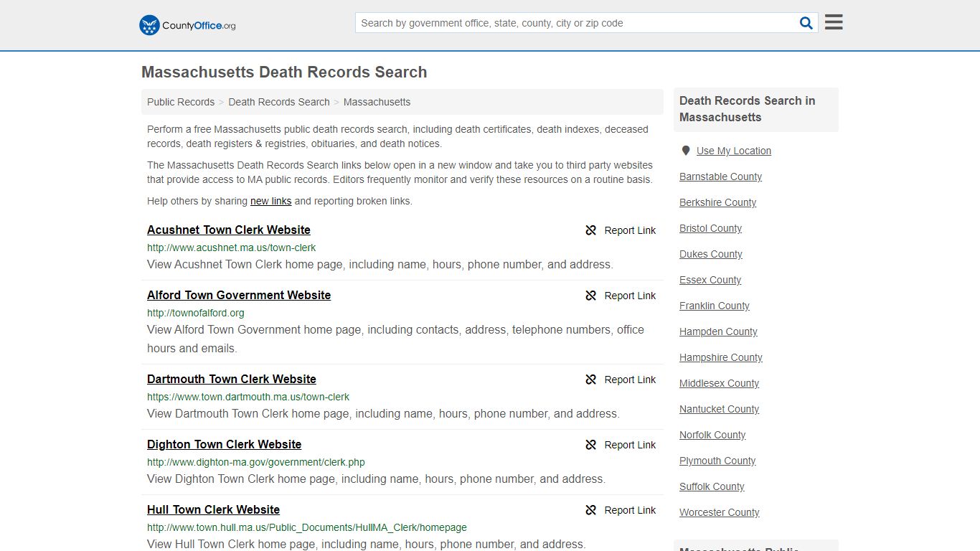Click the location pin icon
This screenshot has height=551, width=980.
click(686, 151)
